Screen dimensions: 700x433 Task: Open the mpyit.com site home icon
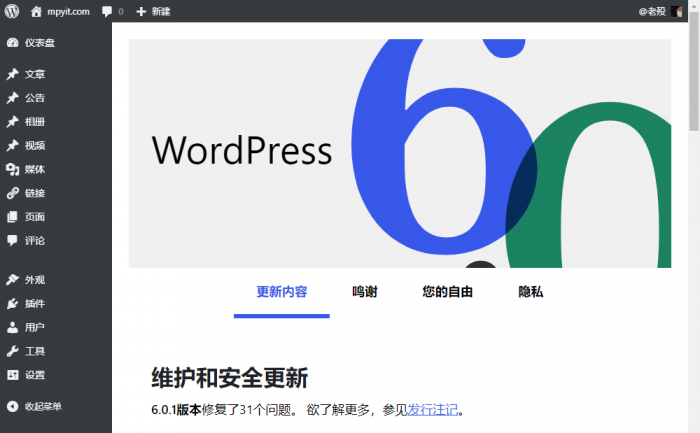[37, 11]
